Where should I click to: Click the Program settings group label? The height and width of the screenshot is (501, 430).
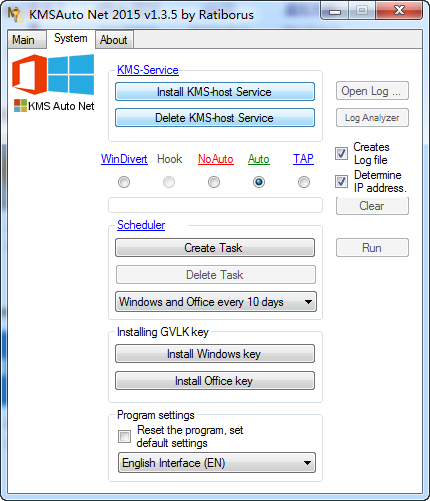coord(156,415)
